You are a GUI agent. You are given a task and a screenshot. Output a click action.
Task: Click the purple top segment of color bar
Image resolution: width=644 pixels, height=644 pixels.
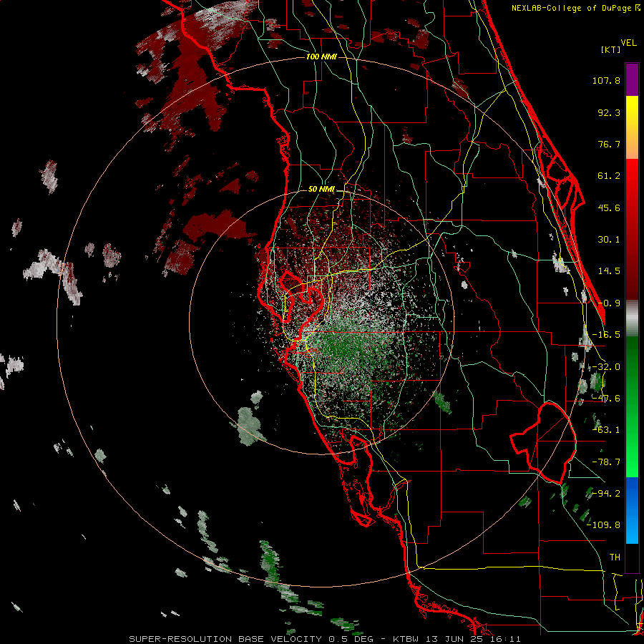point(632,79)
